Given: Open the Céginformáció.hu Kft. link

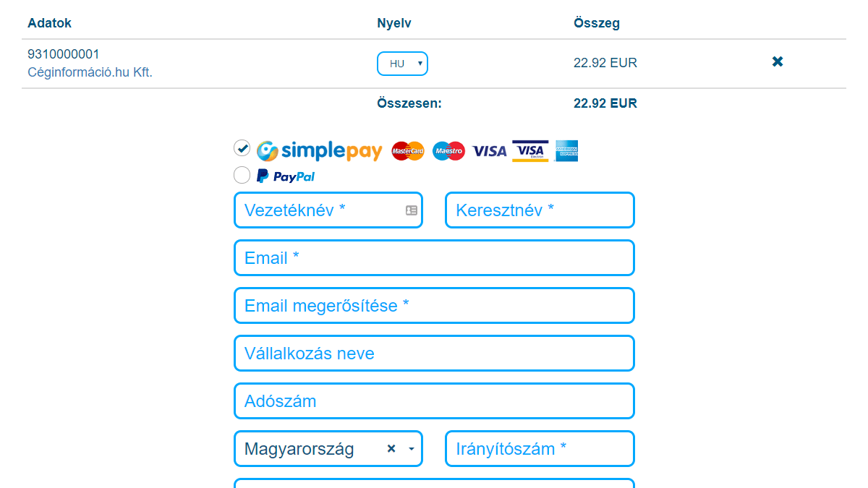Looking at the screenshot, I should coord(90,72).
